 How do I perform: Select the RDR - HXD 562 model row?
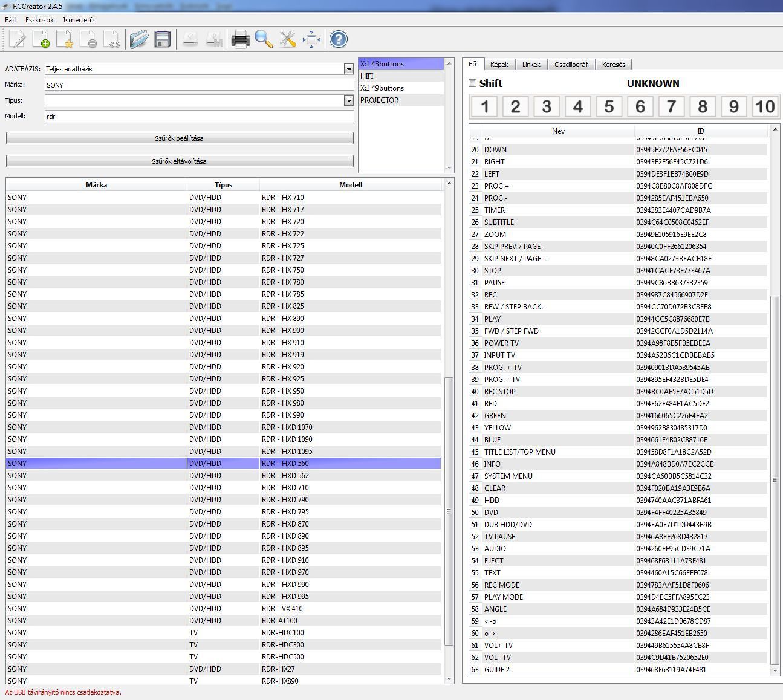coord(224,476)
